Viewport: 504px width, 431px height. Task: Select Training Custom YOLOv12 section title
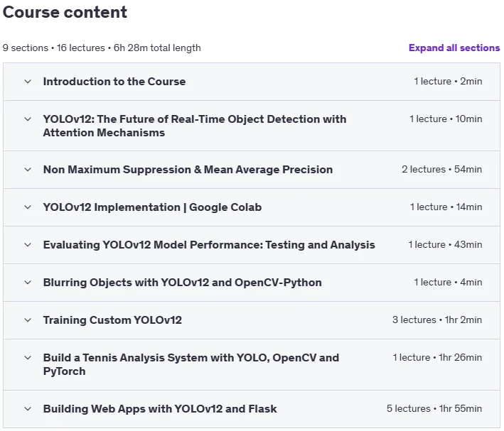click(x=112, y=320)
